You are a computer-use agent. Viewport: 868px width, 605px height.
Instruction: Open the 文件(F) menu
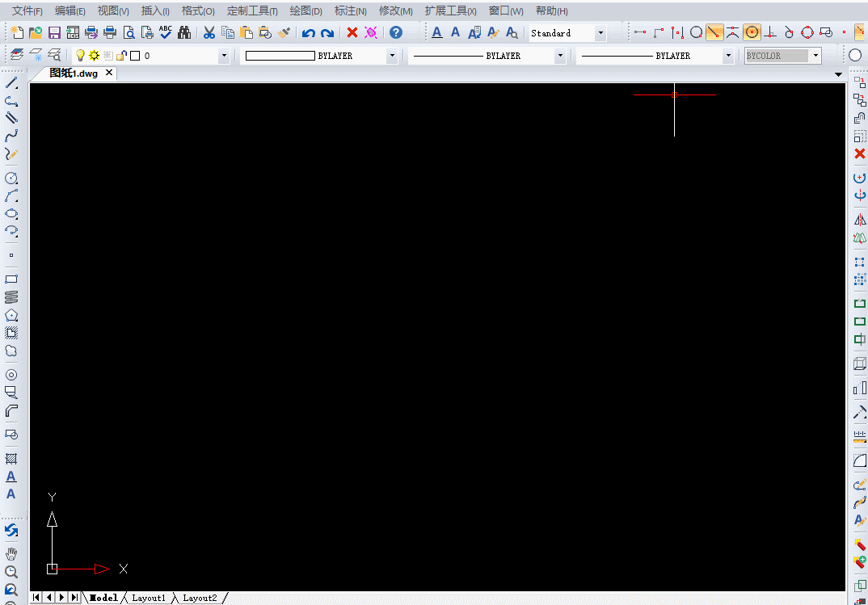[27, 11]
